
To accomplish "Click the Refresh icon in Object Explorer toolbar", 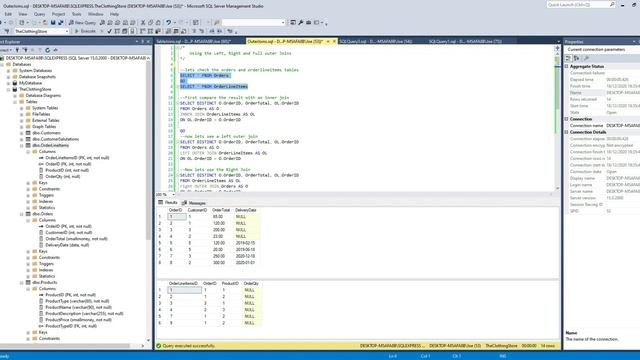I will [47, 50].
